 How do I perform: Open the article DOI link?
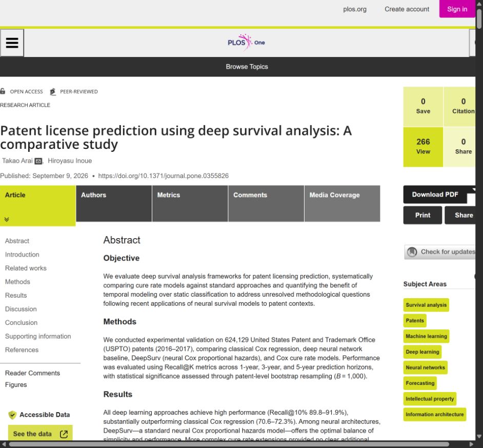pos(163,176)
